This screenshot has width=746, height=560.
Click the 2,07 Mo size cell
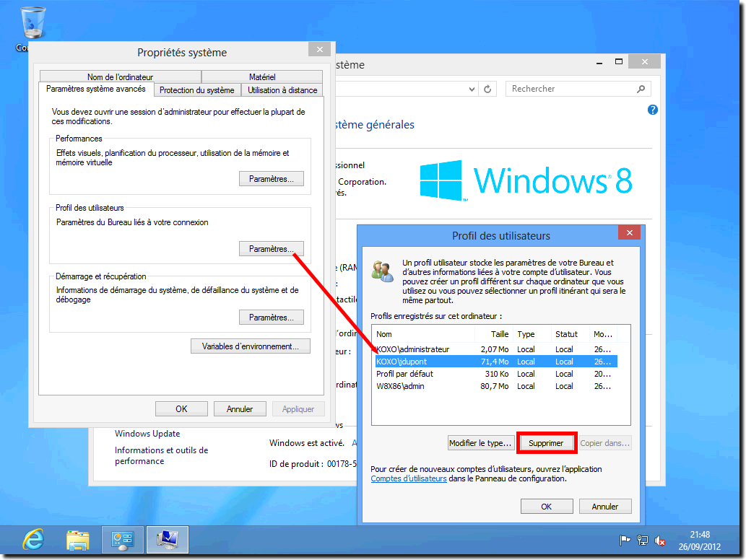[x=495, y=349]
